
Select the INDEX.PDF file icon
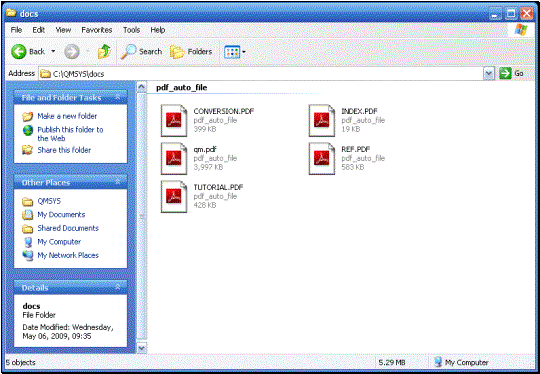click(322, 121)
